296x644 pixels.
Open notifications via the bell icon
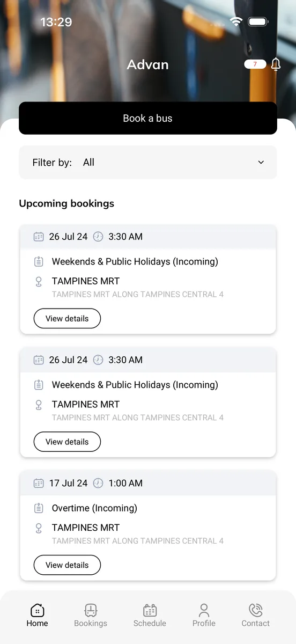tap(276, 64)
